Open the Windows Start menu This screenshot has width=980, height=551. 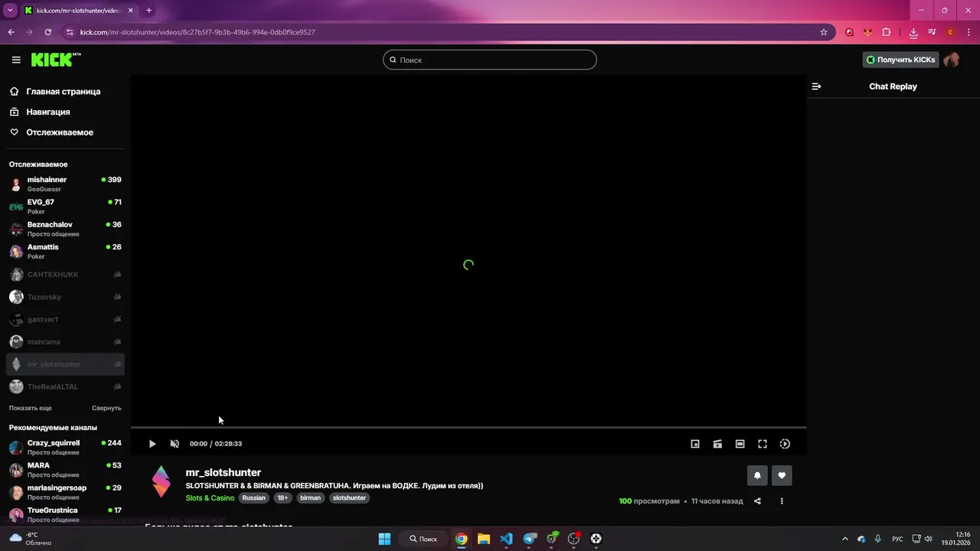384,539
